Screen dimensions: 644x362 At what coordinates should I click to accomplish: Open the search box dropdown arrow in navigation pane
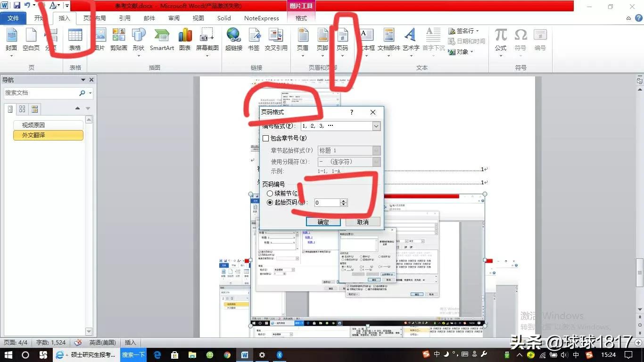click(x=90, y=93)
